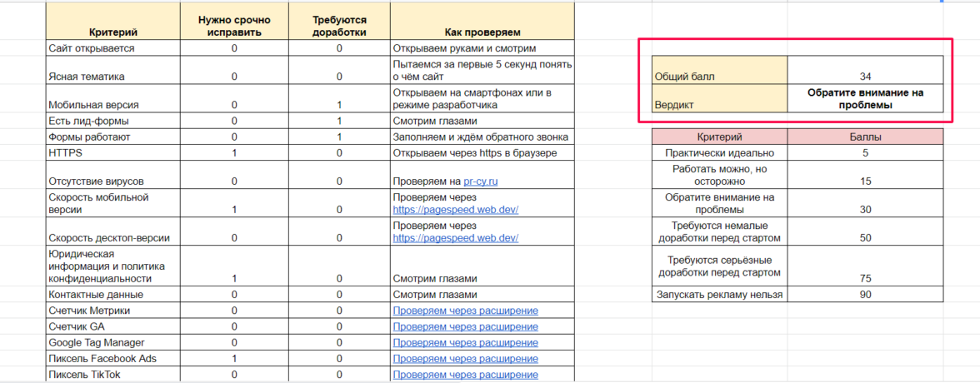Select the bold verdict value cell

[865, 99]
